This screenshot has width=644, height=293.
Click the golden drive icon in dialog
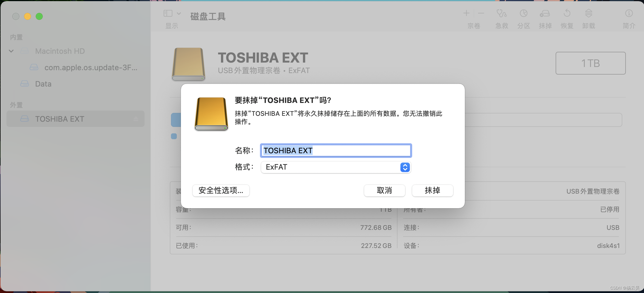pyautogui.click(x=211, y=114)
